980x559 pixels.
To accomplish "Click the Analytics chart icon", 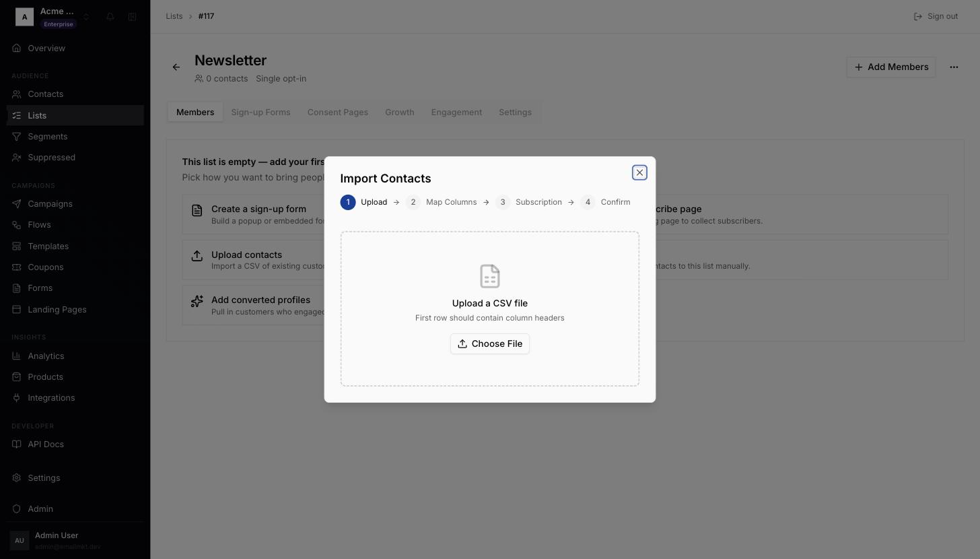I will [17, 356].
